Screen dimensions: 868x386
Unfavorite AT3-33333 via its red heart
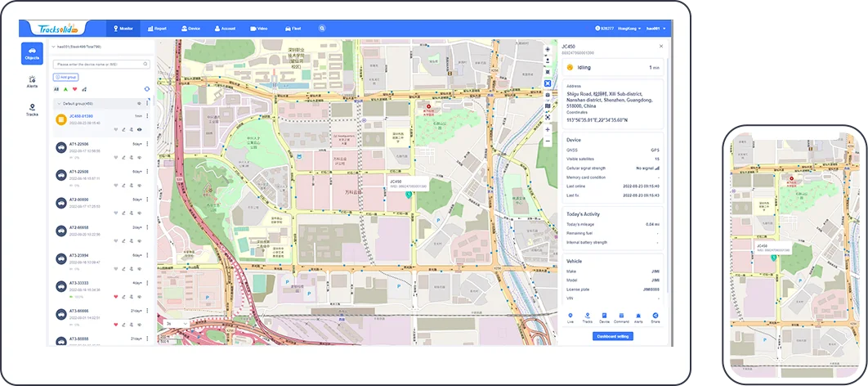pyautogui.click(x=116, y=296)
